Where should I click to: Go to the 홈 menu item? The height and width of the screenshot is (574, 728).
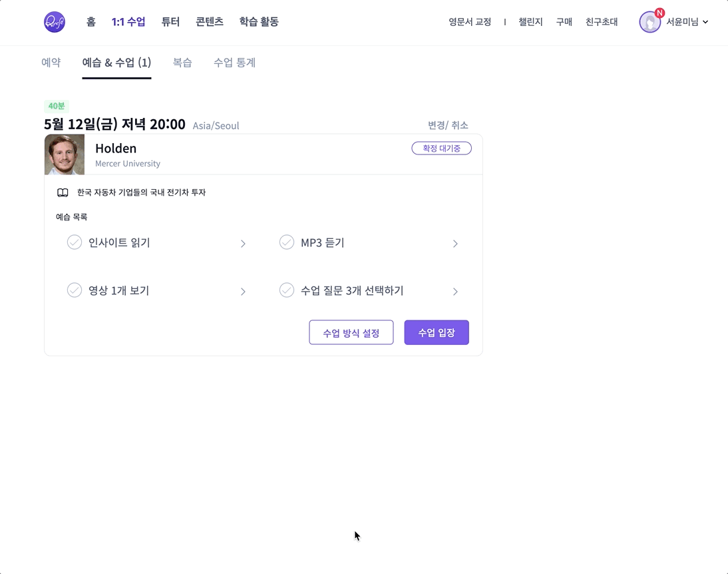[91, 22]
